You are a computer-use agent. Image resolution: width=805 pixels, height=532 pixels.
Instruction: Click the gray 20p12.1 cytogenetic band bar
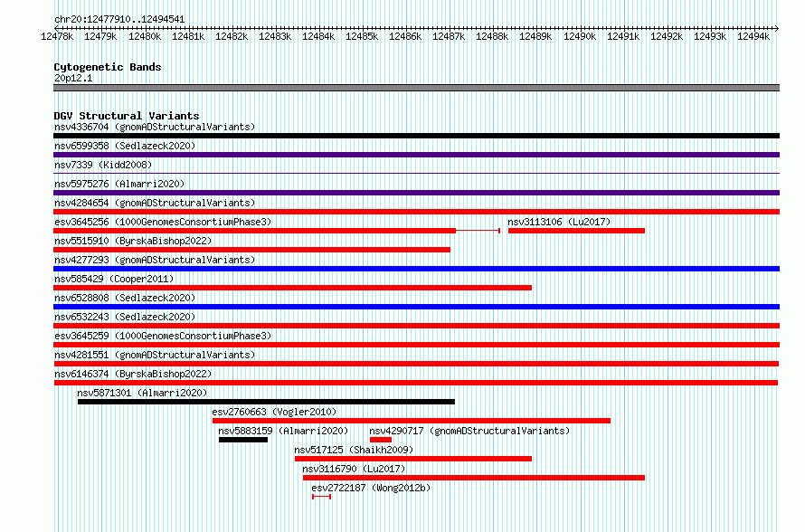[x=416, y=88]
